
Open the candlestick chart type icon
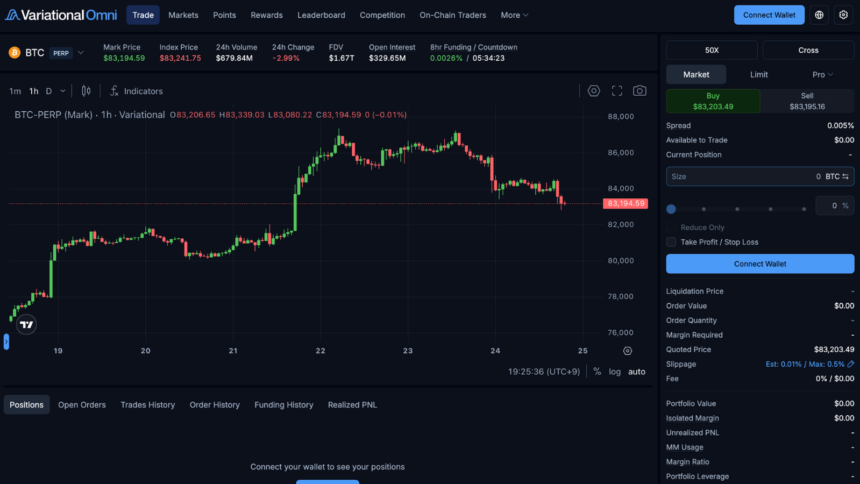pos(86,91)
